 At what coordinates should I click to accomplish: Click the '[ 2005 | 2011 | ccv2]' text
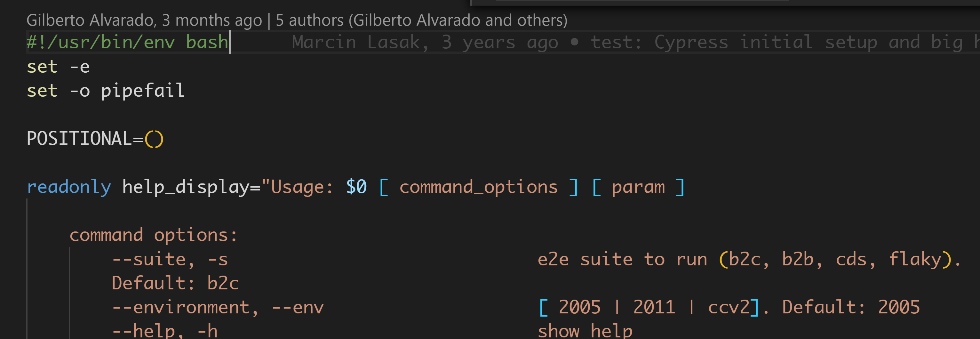pyautogui.click(x=649, y=307)
